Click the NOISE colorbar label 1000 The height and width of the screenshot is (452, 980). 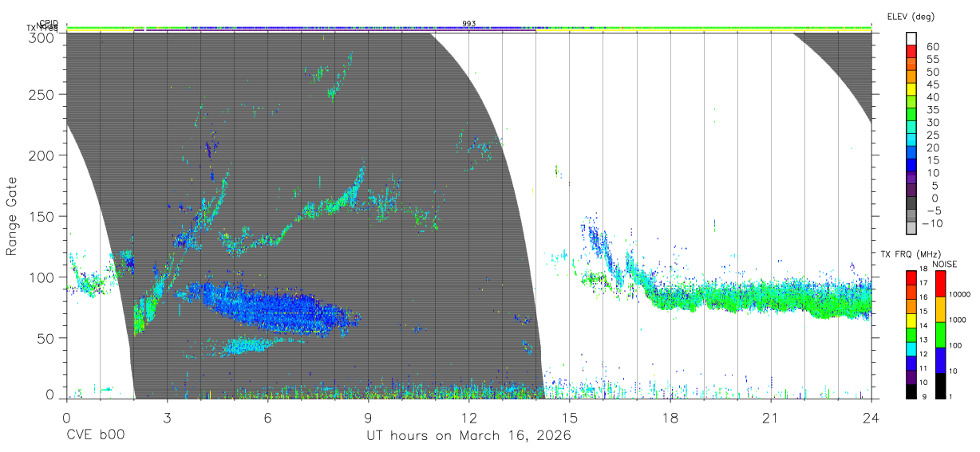click(x=957, y=320)
